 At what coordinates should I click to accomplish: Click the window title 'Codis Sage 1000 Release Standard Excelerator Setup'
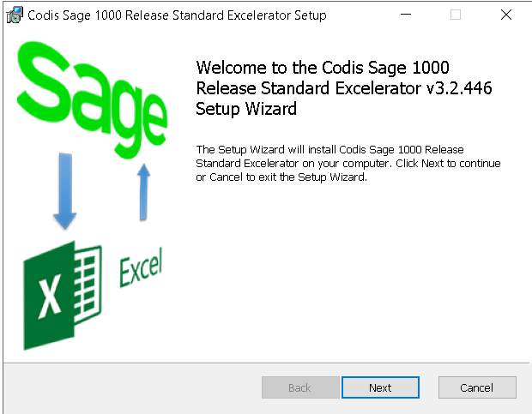point(177,15)
